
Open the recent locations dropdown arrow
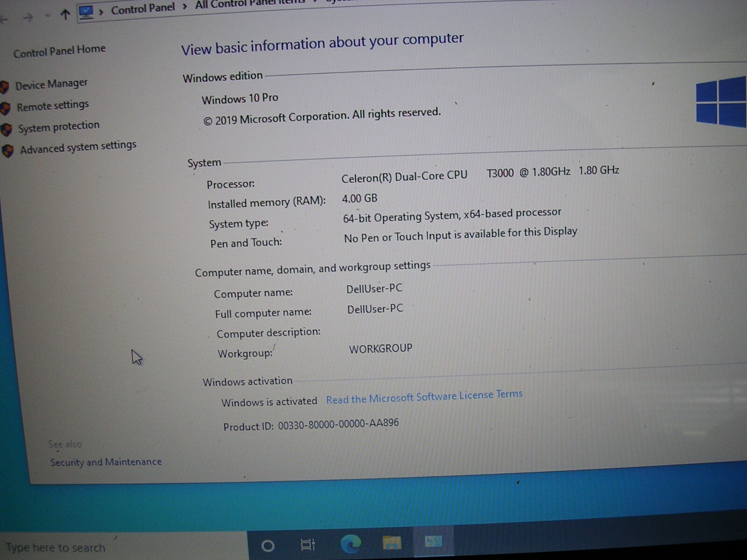(x=48, y=16)
